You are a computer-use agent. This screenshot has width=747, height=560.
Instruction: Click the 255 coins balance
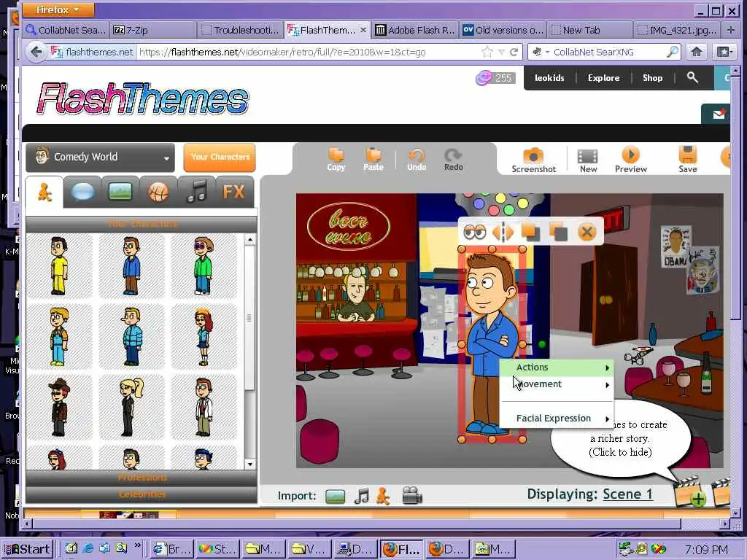point(495,77)
